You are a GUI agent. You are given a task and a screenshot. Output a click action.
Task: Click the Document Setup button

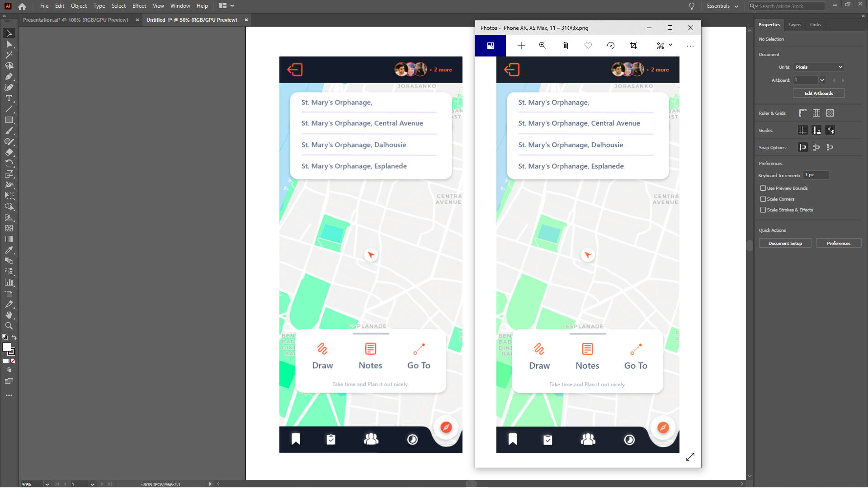(x=785, y=243)
